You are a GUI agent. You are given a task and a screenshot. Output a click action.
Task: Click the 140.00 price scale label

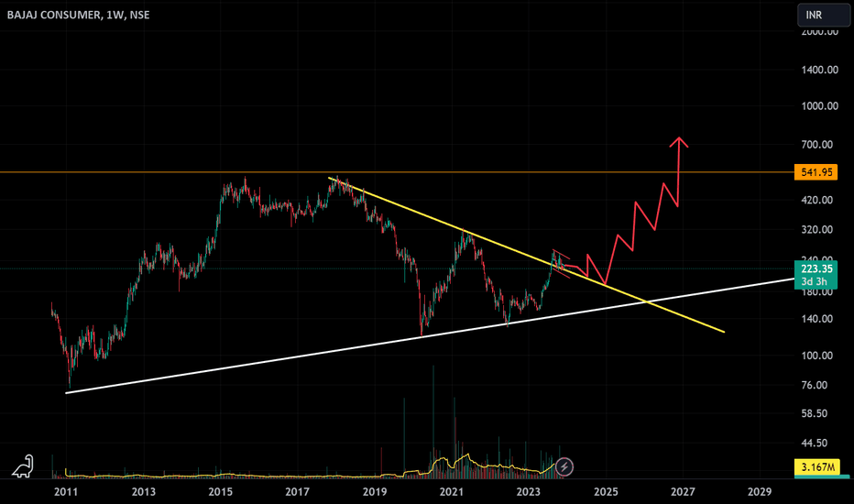817,319
